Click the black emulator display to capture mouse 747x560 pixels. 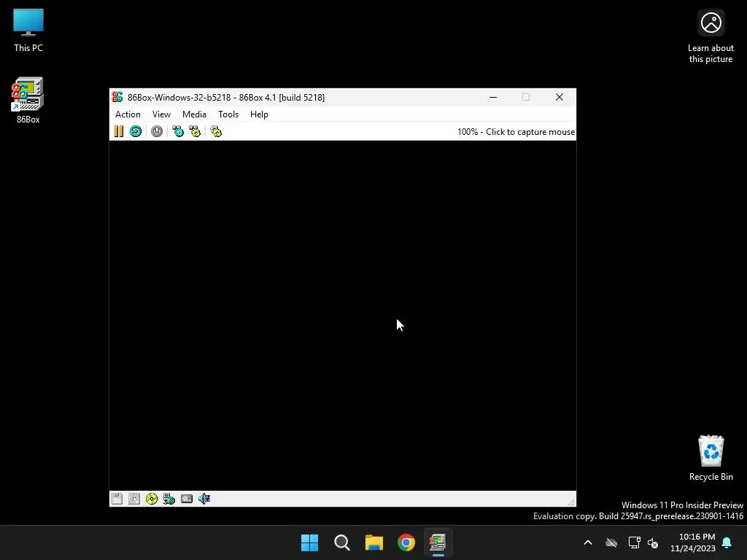tap(343, 315)
